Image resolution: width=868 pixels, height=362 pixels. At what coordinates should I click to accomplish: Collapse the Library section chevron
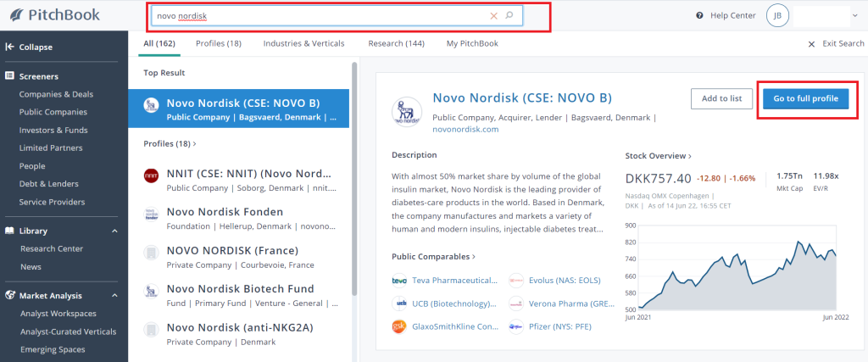[114, 231]
